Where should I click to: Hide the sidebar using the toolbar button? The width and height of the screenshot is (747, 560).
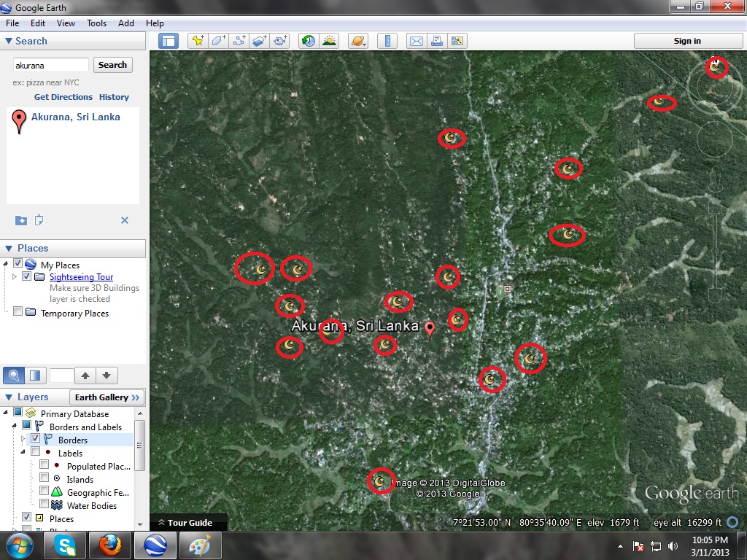(x=169, y=41)
